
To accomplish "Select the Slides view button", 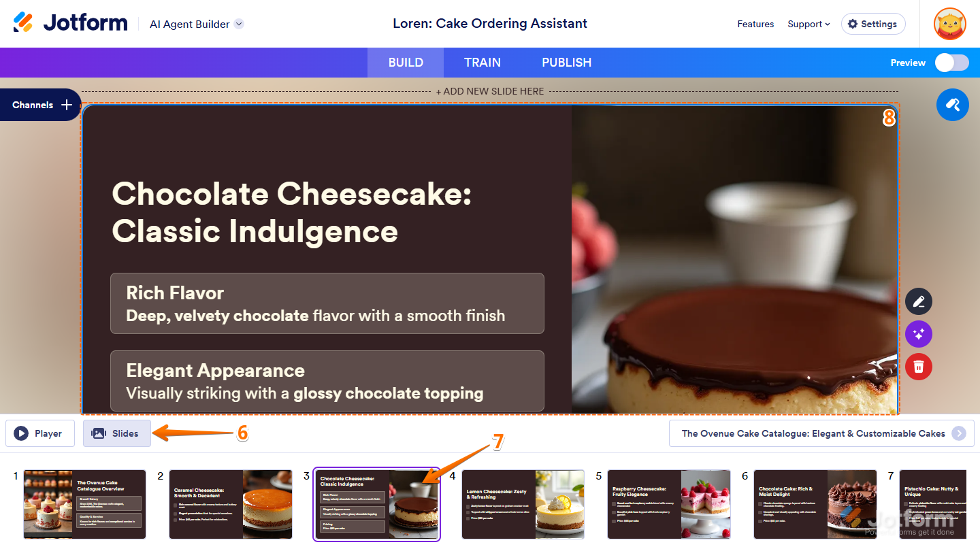I will tap(117, 433).
